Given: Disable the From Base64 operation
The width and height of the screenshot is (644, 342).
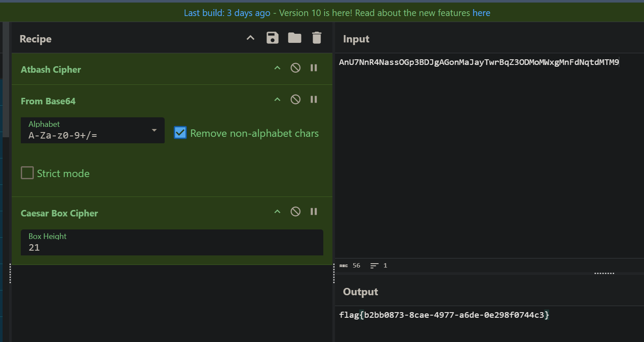Looking at the screenshot, I should click(x=296, y=100).
